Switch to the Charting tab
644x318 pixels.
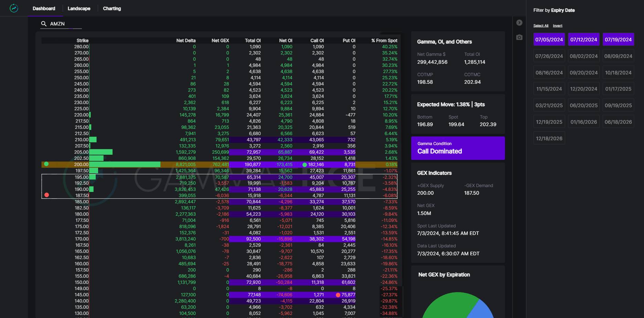[112, 8]
